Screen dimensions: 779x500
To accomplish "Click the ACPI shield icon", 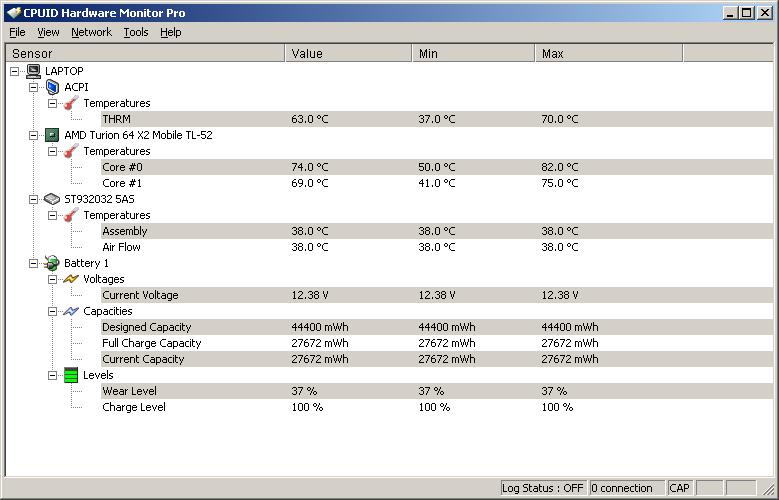I will point(52,87).
